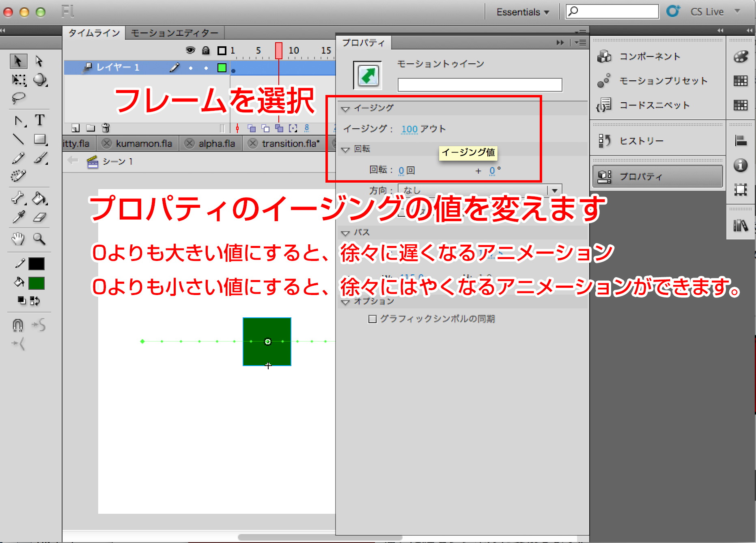
Task: Select the Hand tool
Action: click(x=18, y=239)
